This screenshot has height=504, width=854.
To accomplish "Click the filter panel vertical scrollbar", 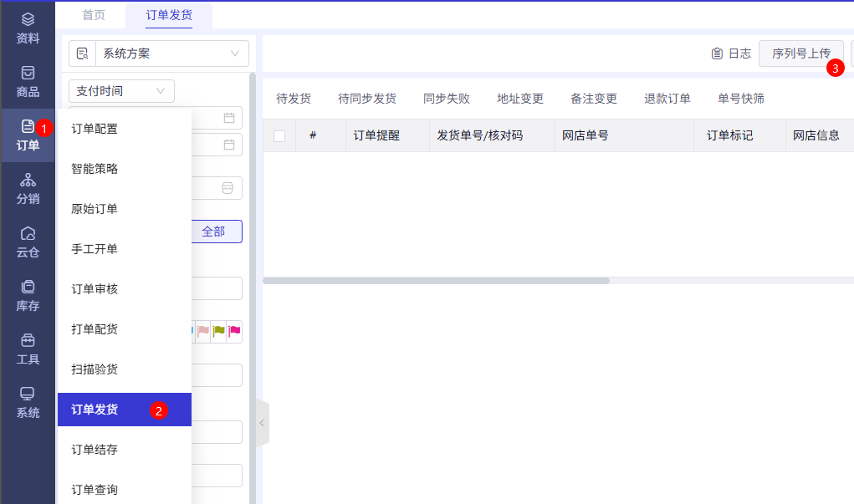I will [252, 288].
